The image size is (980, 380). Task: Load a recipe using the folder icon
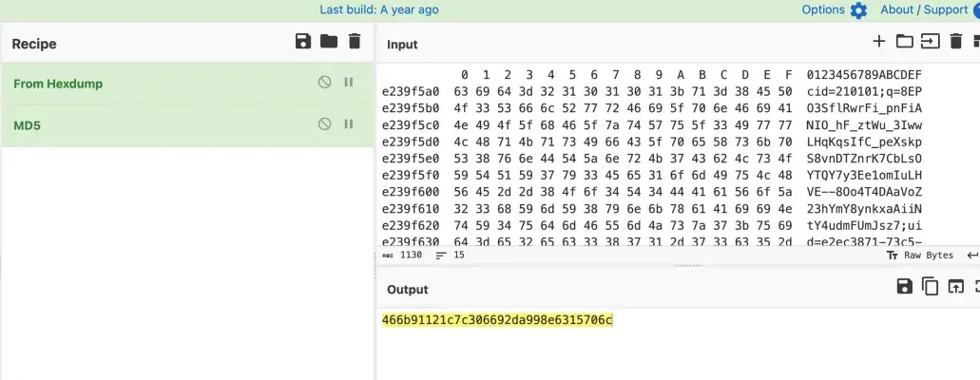[x=328, y=41]
